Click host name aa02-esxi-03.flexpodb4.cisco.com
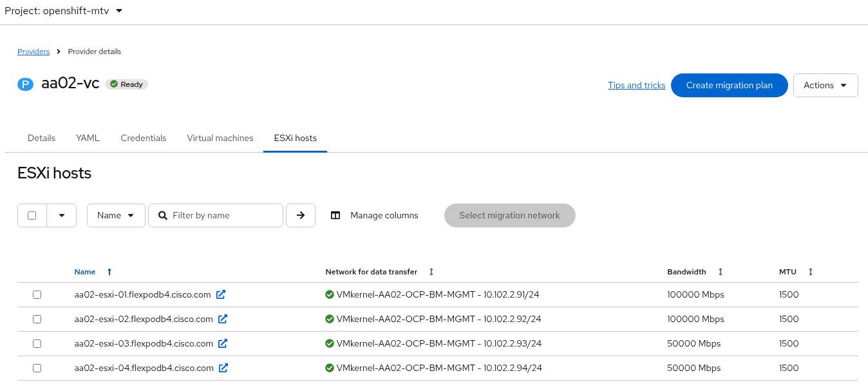 (144, 343)
